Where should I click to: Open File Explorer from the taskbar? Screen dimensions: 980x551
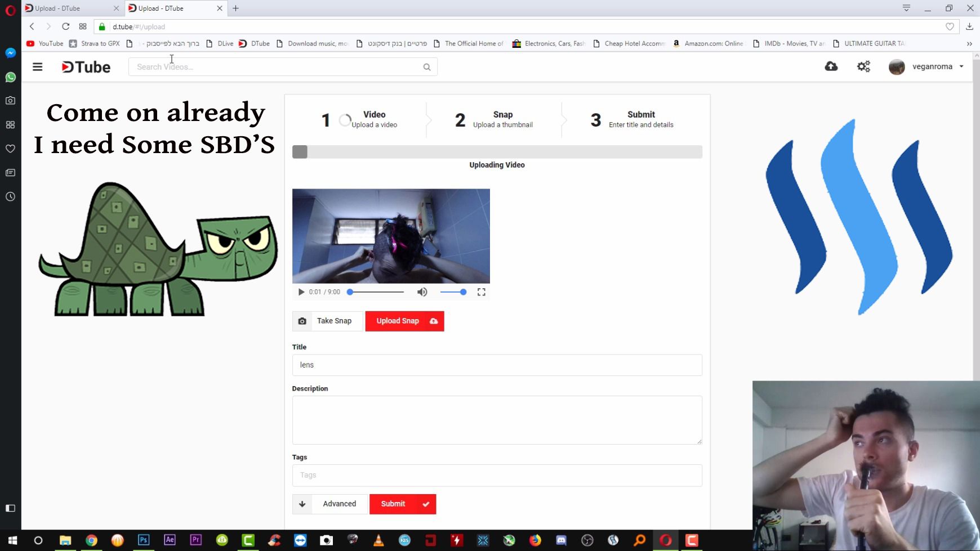point(65,540)
